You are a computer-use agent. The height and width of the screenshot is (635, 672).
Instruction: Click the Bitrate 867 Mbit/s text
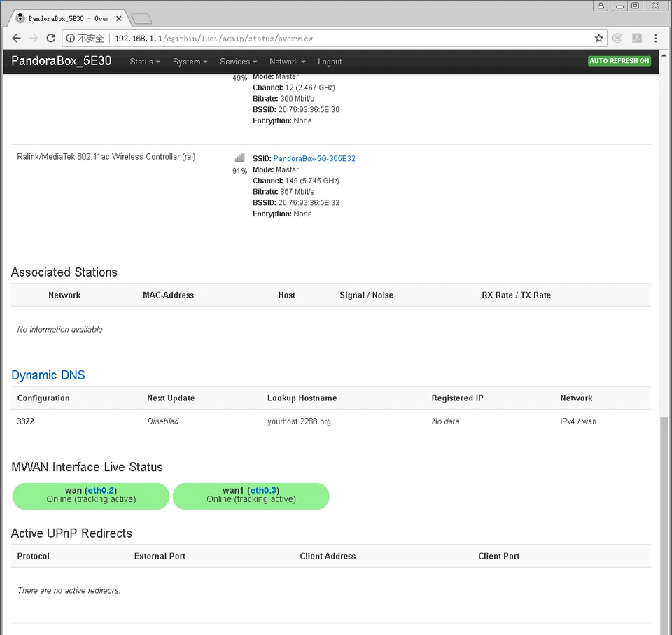[283, 192]
